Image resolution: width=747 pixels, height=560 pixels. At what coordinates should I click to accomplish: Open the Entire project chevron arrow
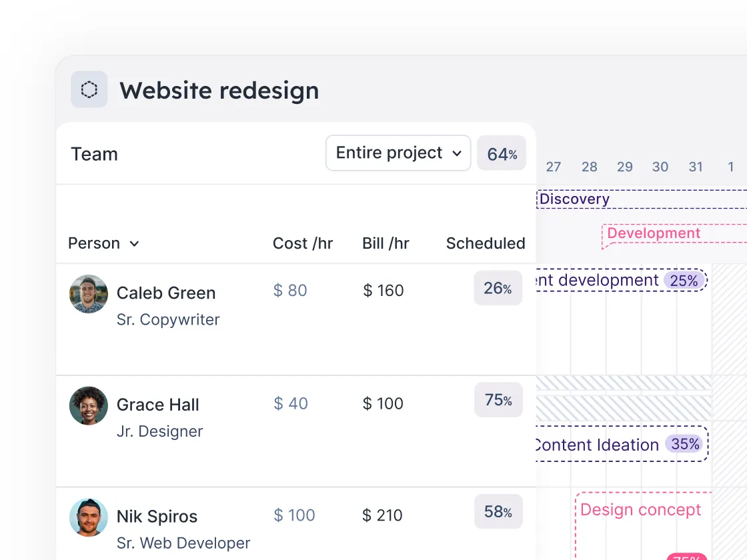458,153
